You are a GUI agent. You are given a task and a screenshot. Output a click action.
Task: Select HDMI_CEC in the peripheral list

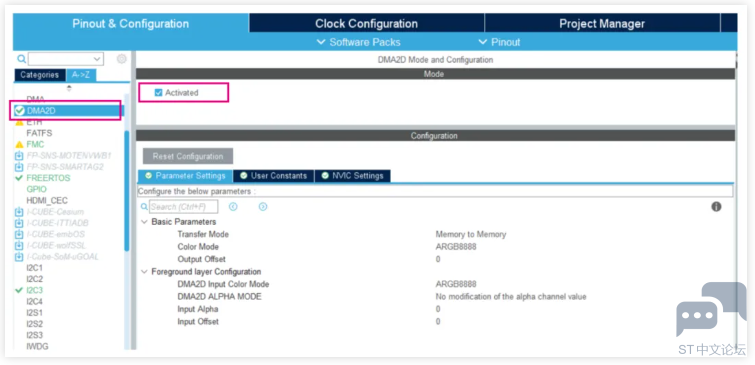pos(47,200)
